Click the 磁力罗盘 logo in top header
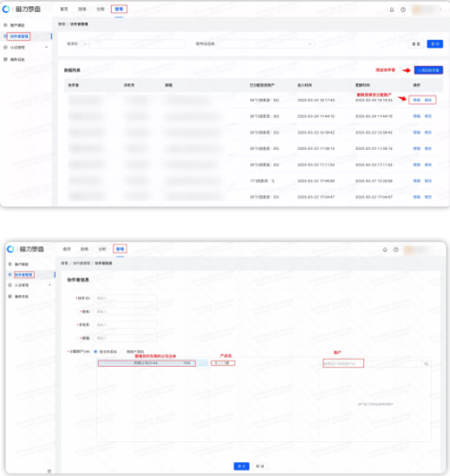The width and height of the screenshot is (450, 476). (22, 10)
